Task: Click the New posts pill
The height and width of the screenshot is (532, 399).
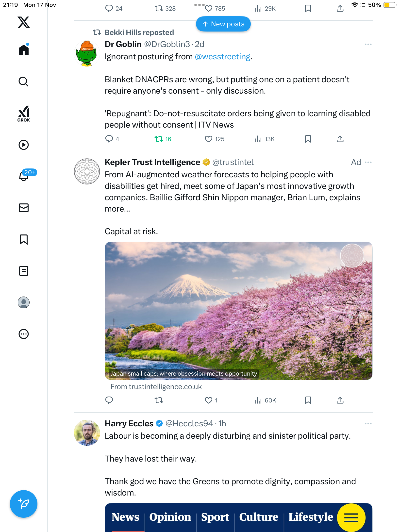Action: pos(223,24)
